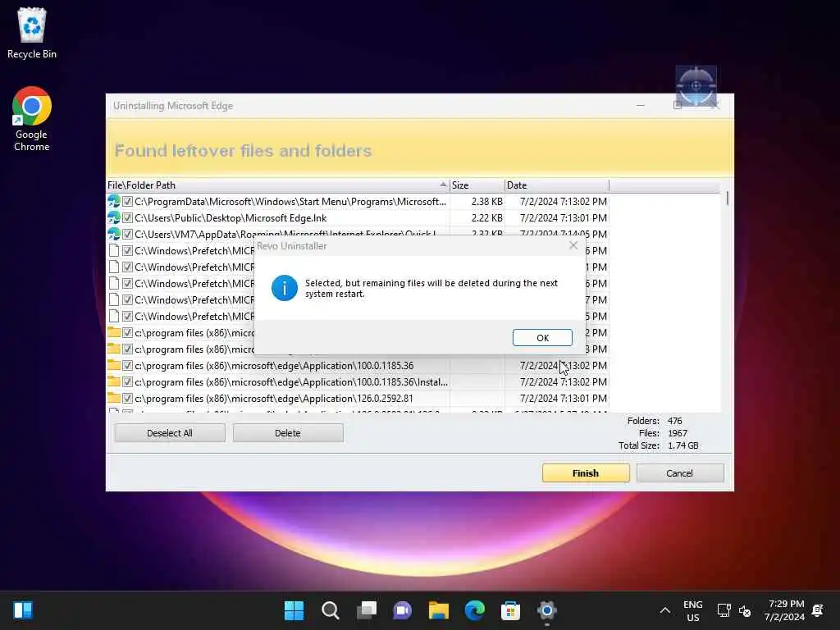Screen dimensions: 840x630
Task: Click the ENG US language indicator
Action: click(x=692, y=610)
